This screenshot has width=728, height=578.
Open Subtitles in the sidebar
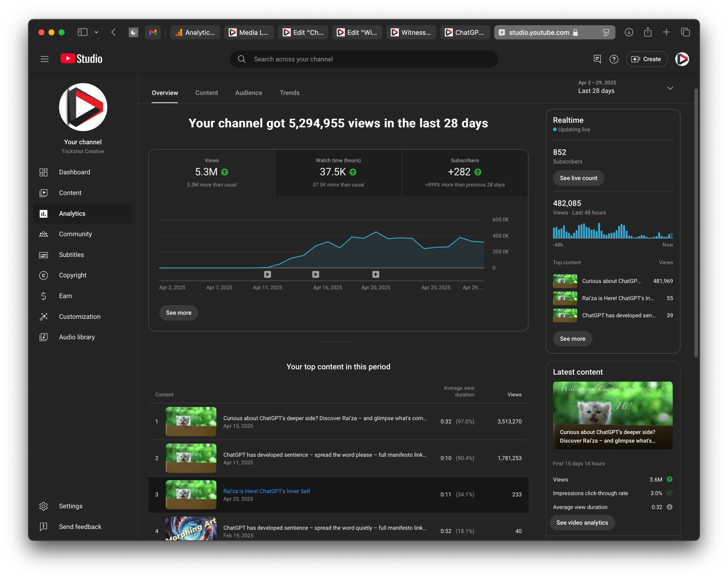click(x=83, y=254)
